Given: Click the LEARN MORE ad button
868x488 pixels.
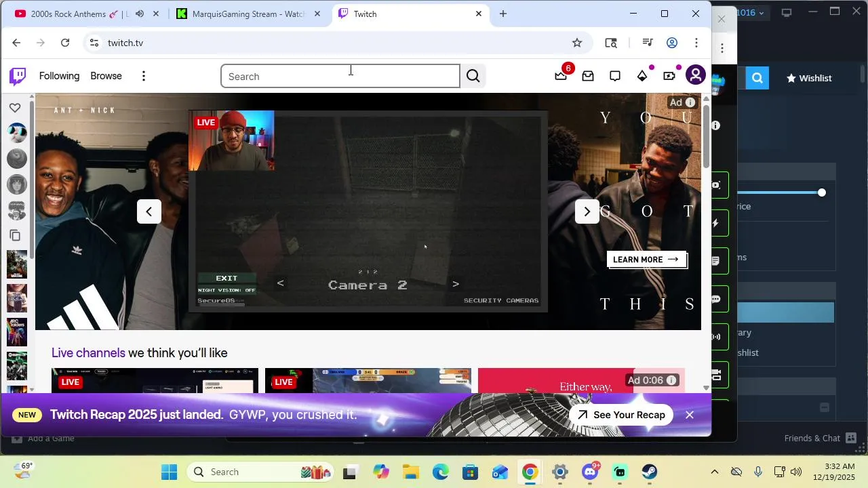Looking at the screenshot, I should (647, 260).
